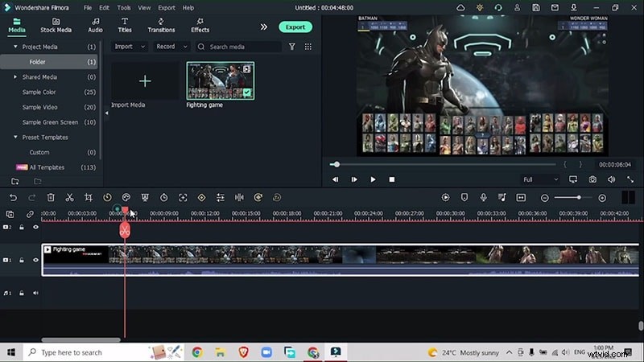Screen dimensions: 644x362
Task: Switch media grid view icon
Action: click(308, 47)
